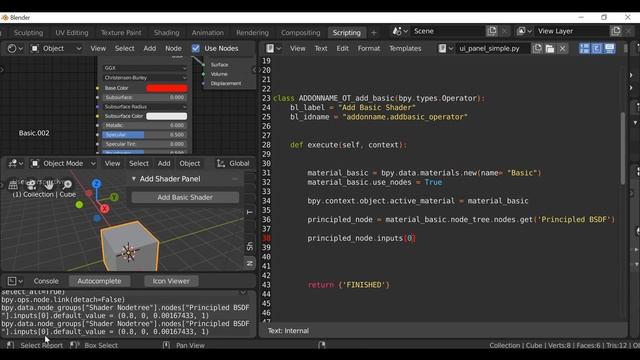Viewport: 640px width, 360px height.
Task: Toggle word wrap in text editor
Action: click(597, 48)
